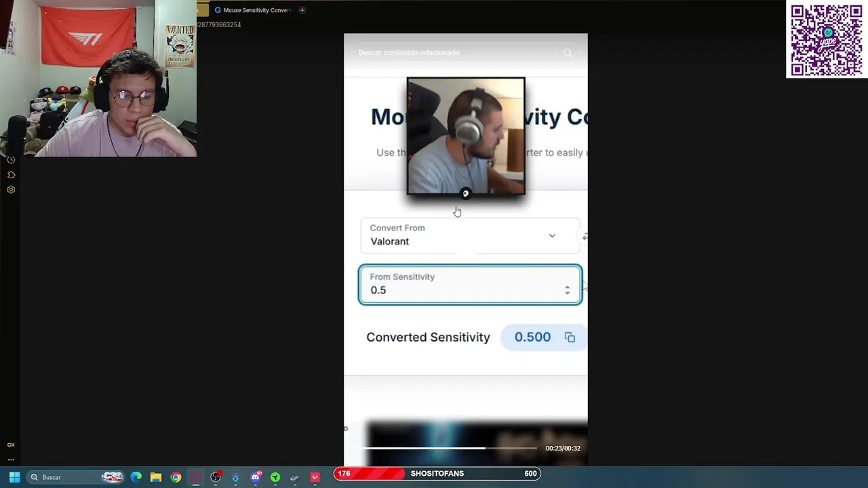Click the red square taskbar app icon

(x=315, y=477)
